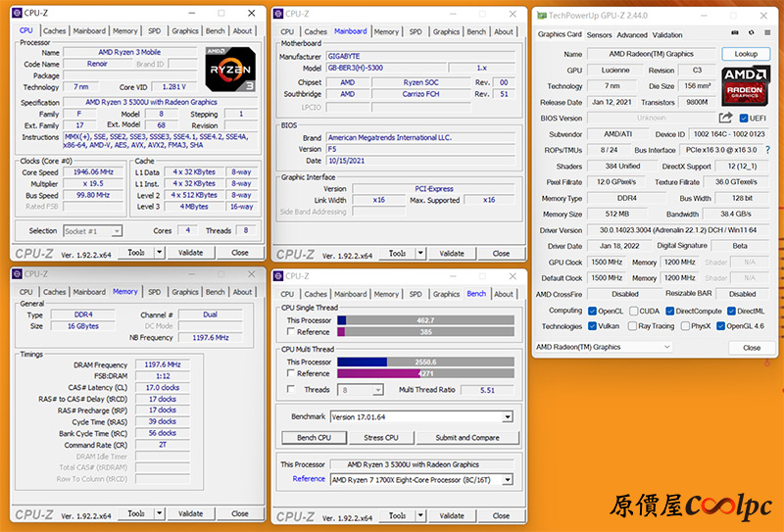Expand the Tools arrow in the CPU processor window
The width and height of the screenshot is (784, 532).
coord(160,253)
